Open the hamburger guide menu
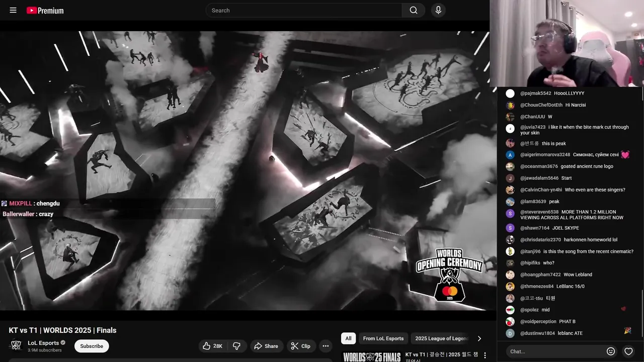Viewport: 644px width, 362px height. click(x=13, y=10)
